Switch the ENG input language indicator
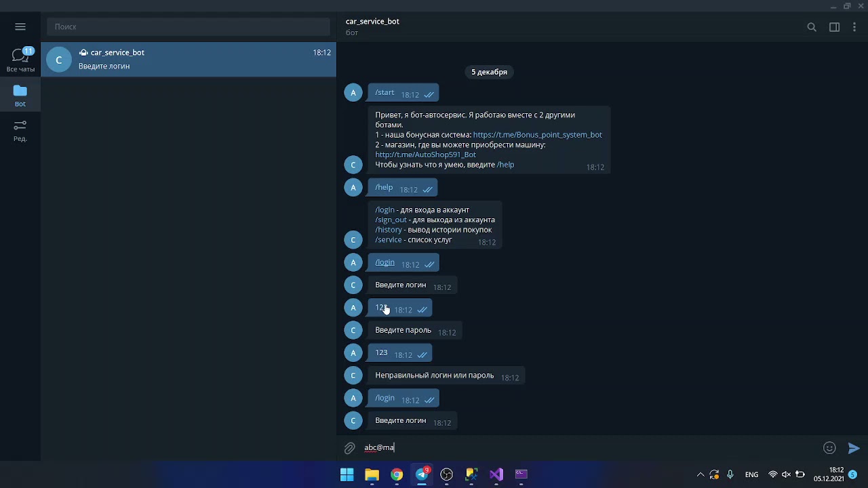Screen dimensions: 868x488 click(751, 474)
